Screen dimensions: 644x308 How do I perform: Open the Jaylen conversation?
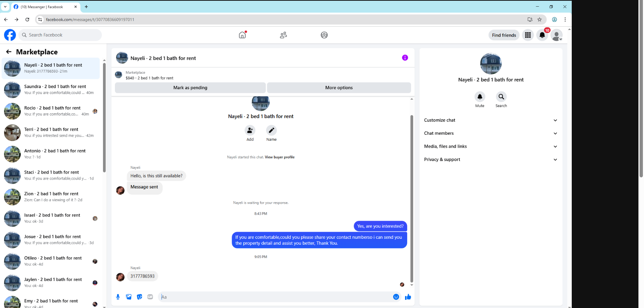pyautogui.click(x=51, y=283)
